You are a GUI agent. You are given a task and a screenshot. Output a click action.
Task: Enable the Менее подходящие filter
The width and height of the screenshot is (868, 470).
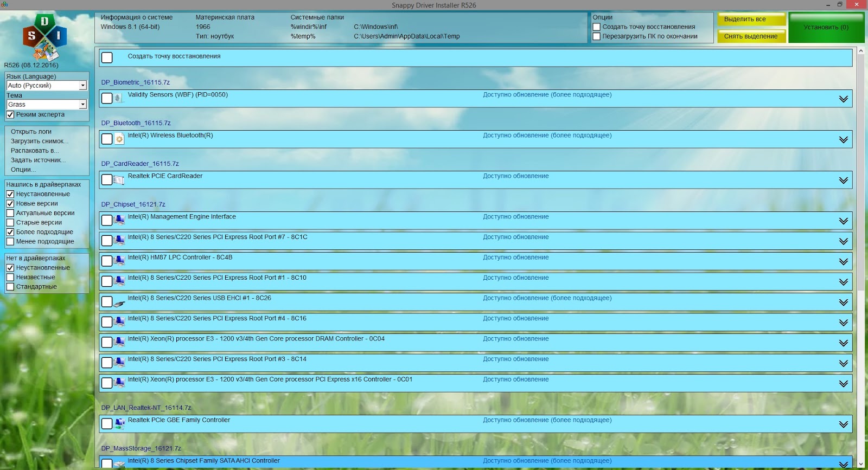[x=10, y=241]
